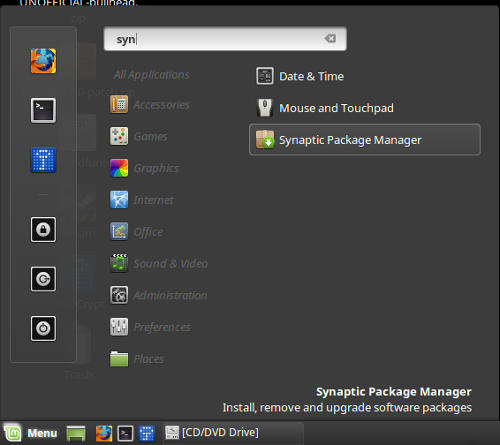Click in the search box containing syn
The image size is (500, 445).
point(225,39)
